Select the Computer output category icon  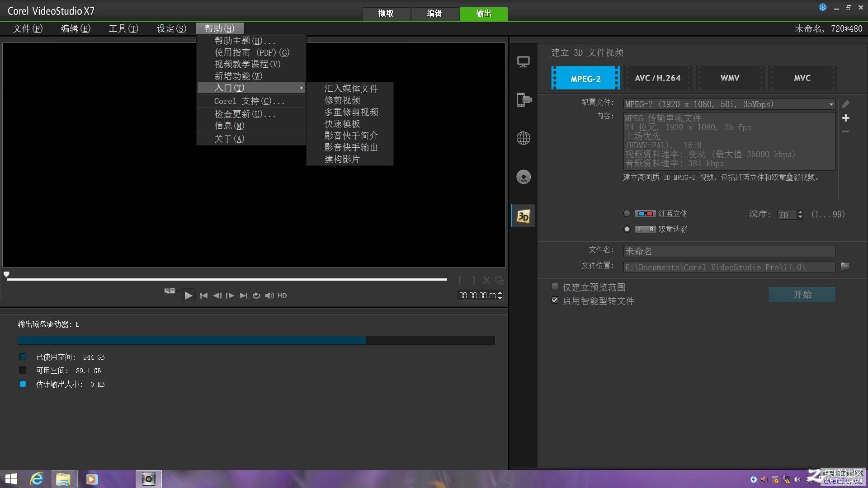pos(523,62)
